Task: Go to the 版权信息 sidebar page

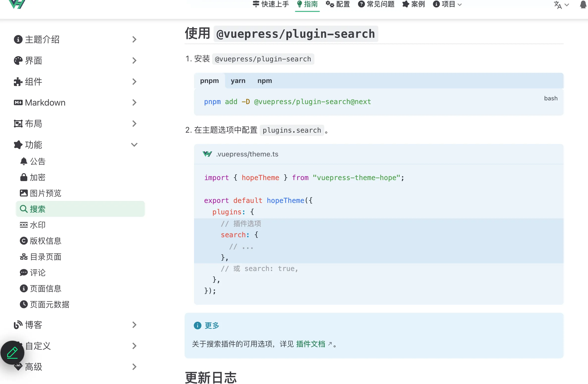Action: point(80,241)
